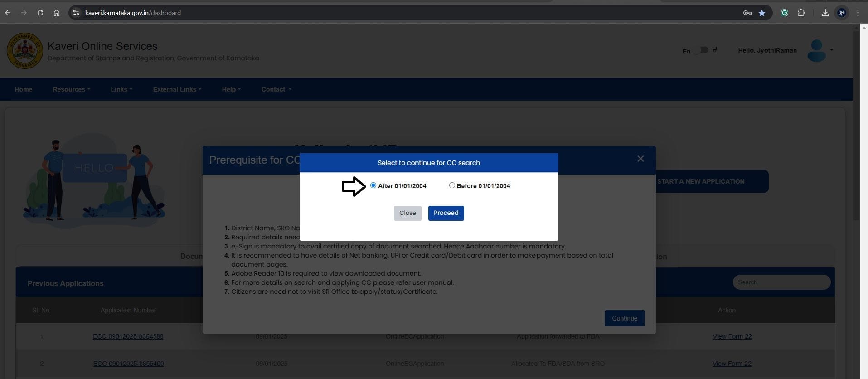Screen dimensions: 868x379
Task: Close the Prerequisite dialog with X
Action: [640, 159]
